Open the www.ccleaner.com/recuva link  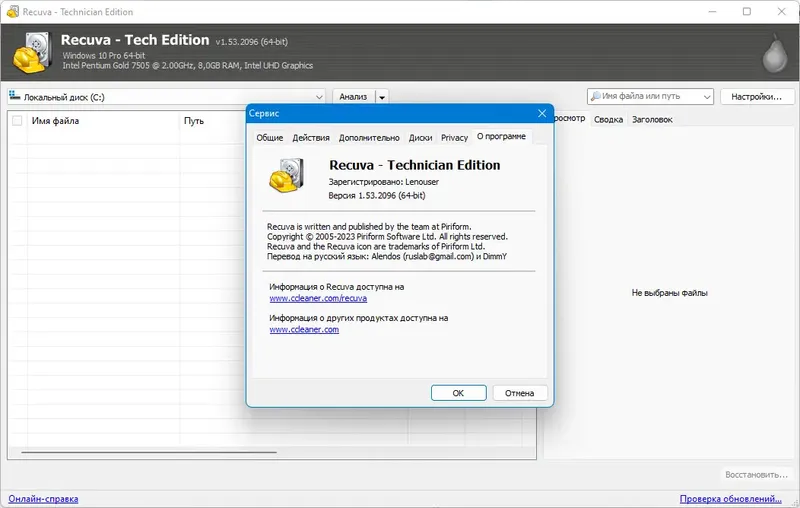coord(318,298)
